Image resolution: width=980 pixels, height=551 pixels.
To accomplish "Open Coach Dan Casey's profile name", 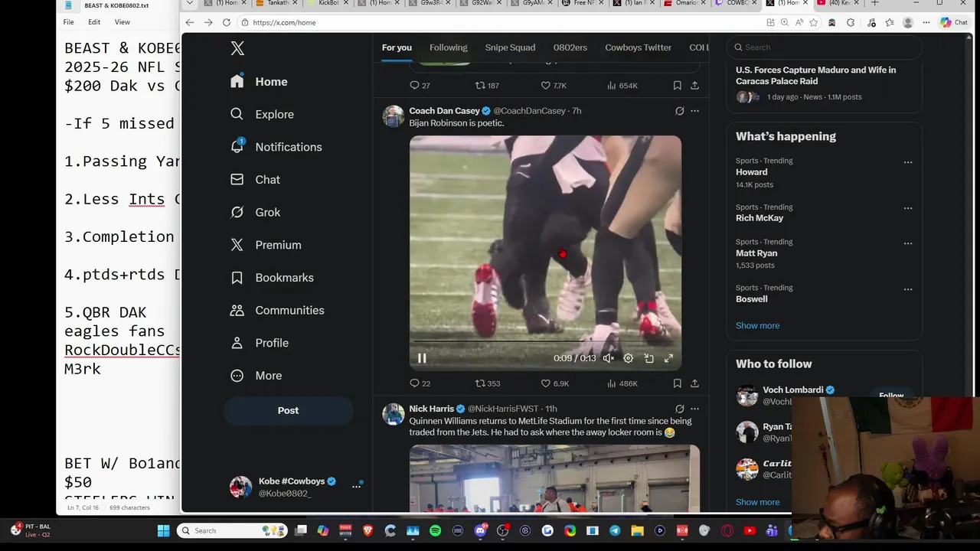I will pos(444,111).
